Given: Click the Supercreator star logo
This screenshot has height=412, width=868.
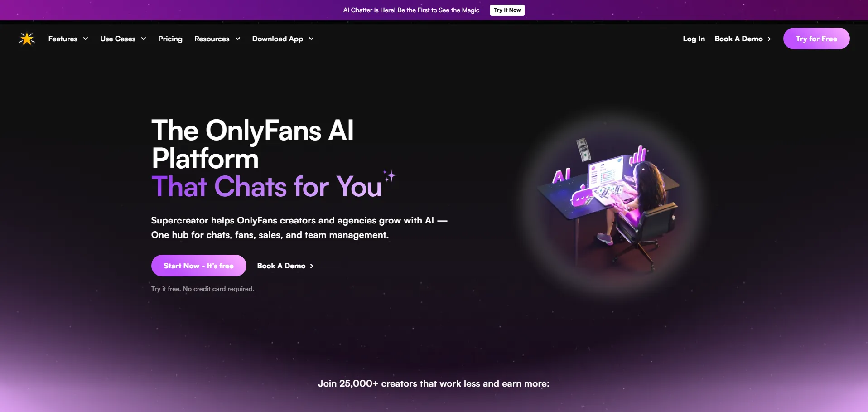Looking at the screenshot, I should 27,39.
